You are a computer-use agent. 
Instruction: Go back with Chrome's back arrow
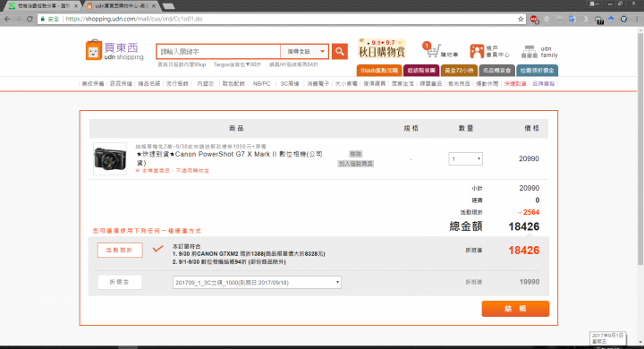pos(7,19)
